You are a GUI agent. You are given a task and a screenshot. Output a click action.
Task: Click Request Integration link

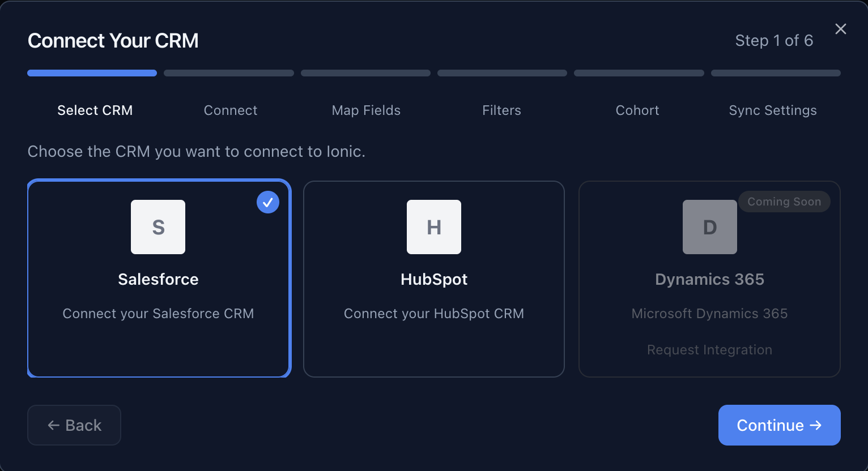coord(709,350)
